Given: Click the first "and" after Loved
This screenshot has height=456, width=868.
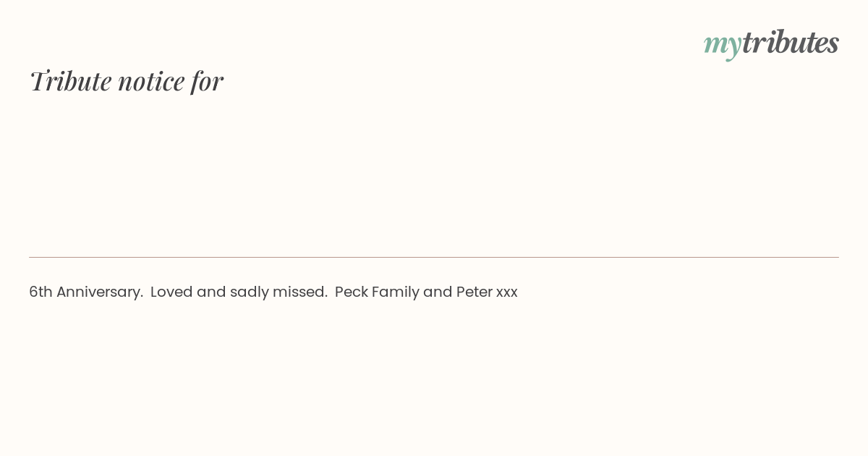Looking at the screenshot, I should click(x=211, y=292).
